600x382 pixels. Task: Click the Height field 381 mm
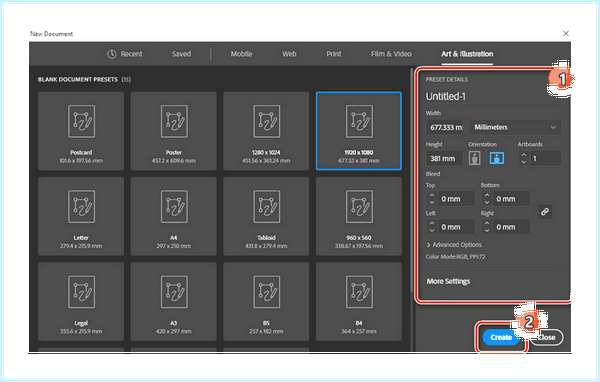click(445, 158)
